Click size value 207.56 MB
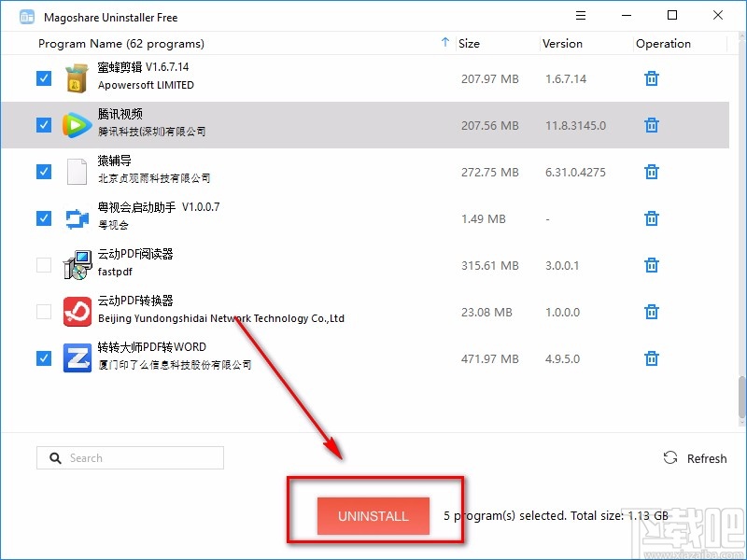This screenshot has height=560, width=747. (x=489, y=126)
